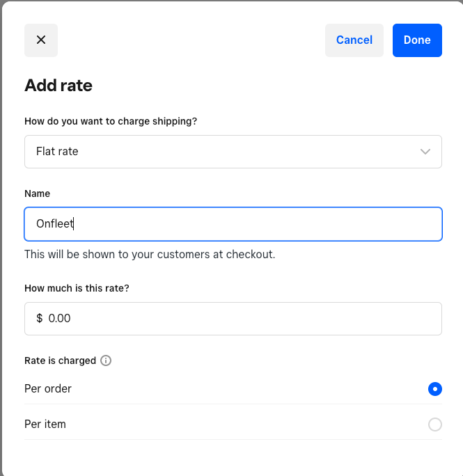463x476 pixels.
Task: Click the dimmed backdrop outside the dialog
Action: coord(1,238)
